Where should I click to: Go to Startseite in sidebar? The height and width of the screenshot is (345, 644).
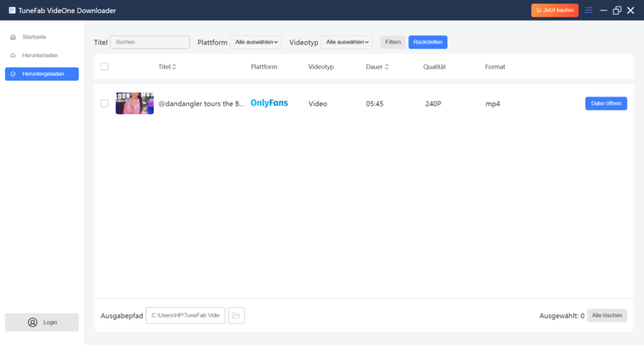click(42, 37)
